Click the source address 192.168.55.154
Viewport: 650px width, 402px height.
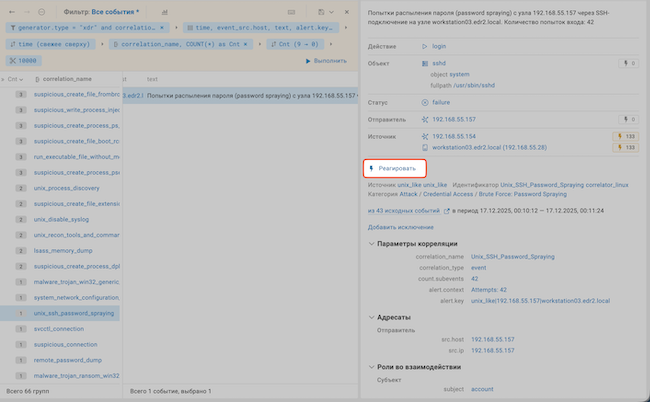[454, 136]
